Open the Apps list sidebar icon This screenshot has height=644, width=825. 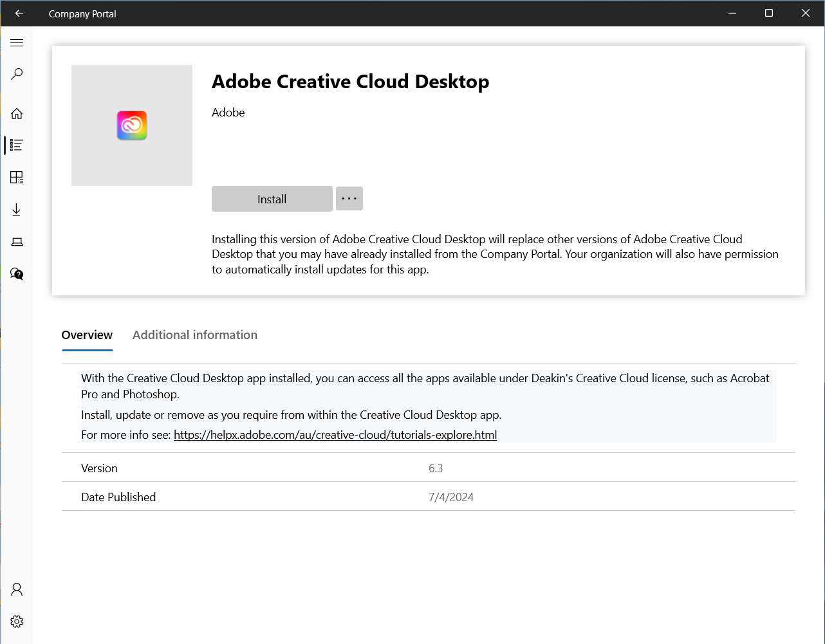click(x=17, y=145)
